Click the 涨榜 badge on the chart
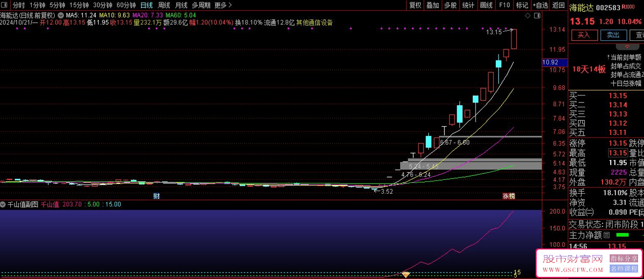644x279 pixels. tap(508, 196)
